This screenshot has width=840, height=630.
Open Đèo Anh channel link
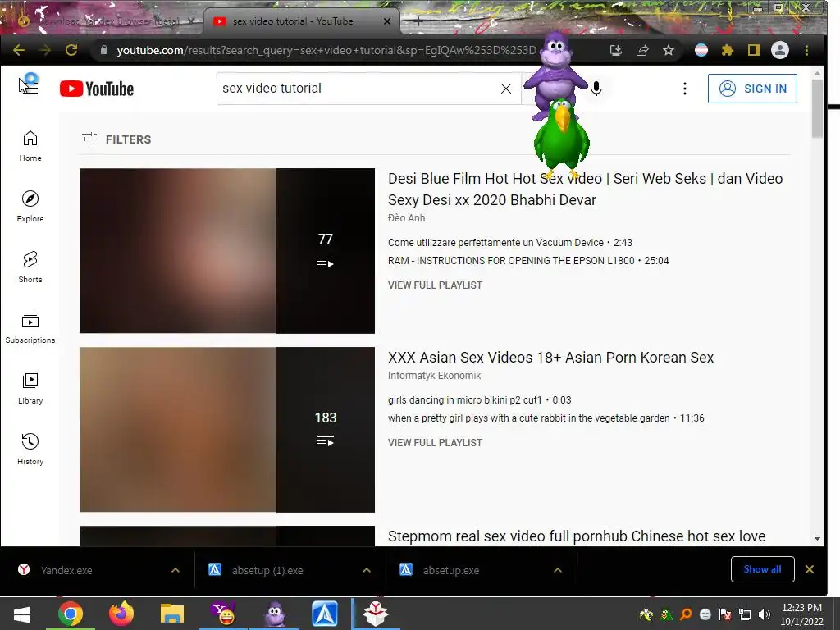(x=407, y=218)
